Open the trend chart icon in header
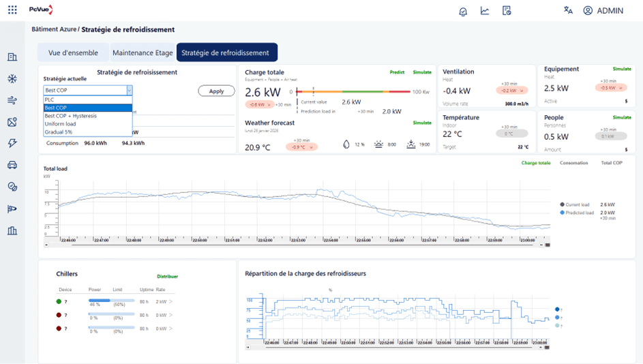The height and width of the screenshot is (364, 643). [x=485, y=11]
